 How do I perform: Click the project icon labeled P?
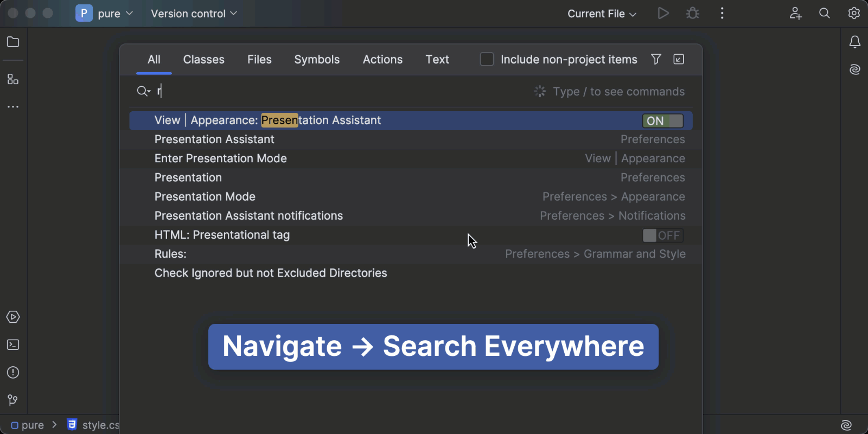[84, 13]
